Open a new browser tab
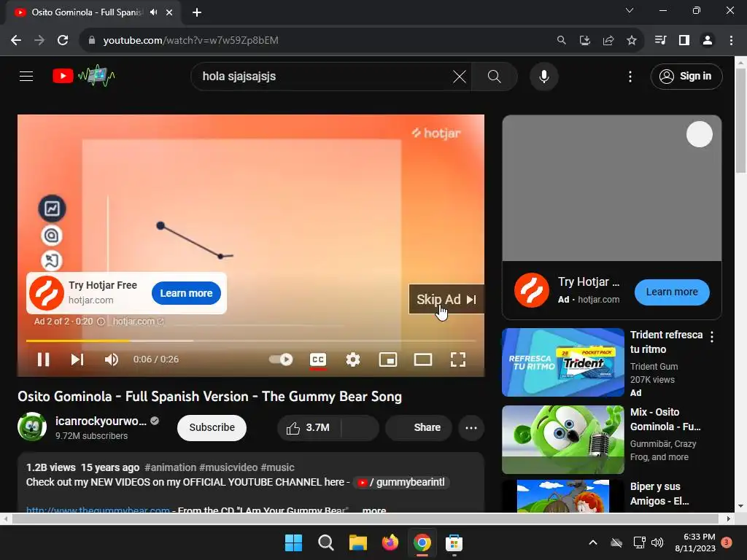This screenshot has height=560, width=747. pyautogui.click(x=197, y=12)
